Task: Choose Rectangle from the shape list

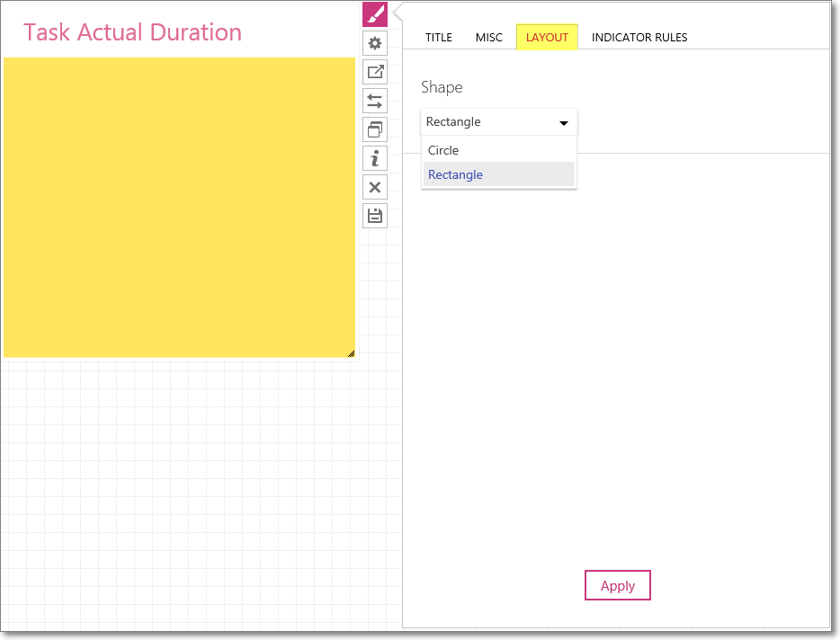Action: 499,174
